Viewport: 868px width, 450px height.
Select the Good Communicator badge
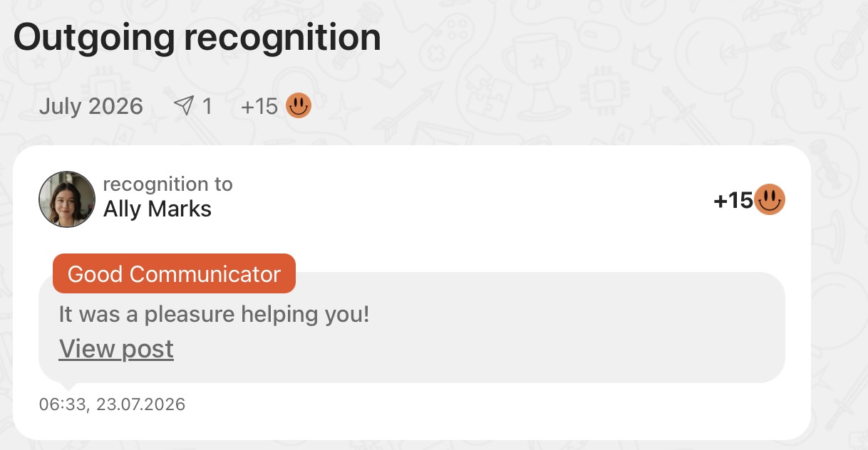tap(174, 273)
